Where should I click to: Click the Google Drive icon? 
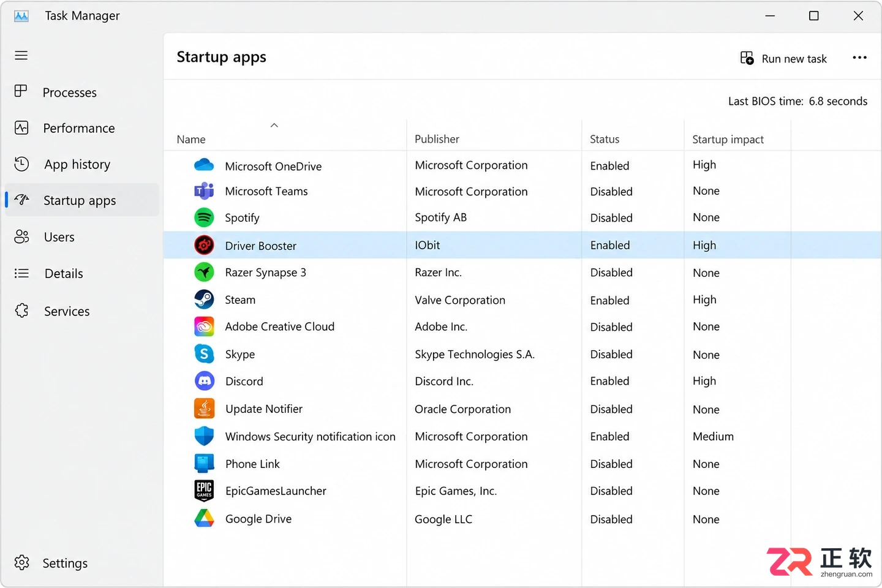[204, 518]
